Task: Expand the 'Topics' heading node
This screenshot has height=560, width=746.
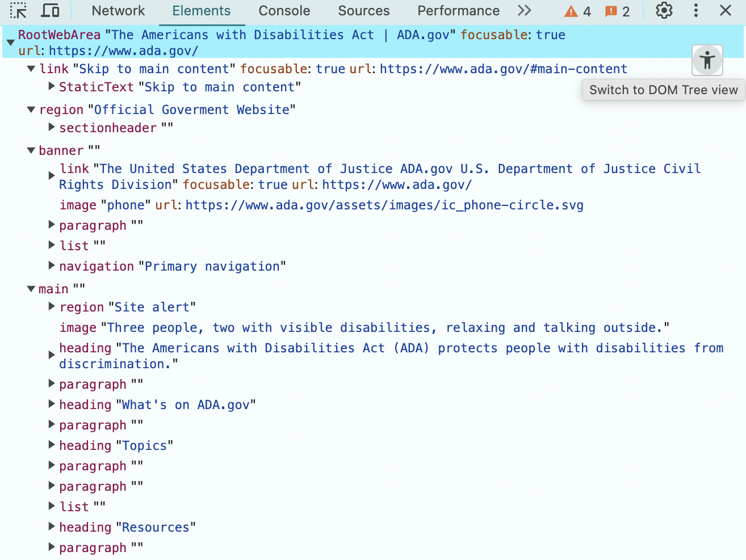Action: click(x=52, y=445)
